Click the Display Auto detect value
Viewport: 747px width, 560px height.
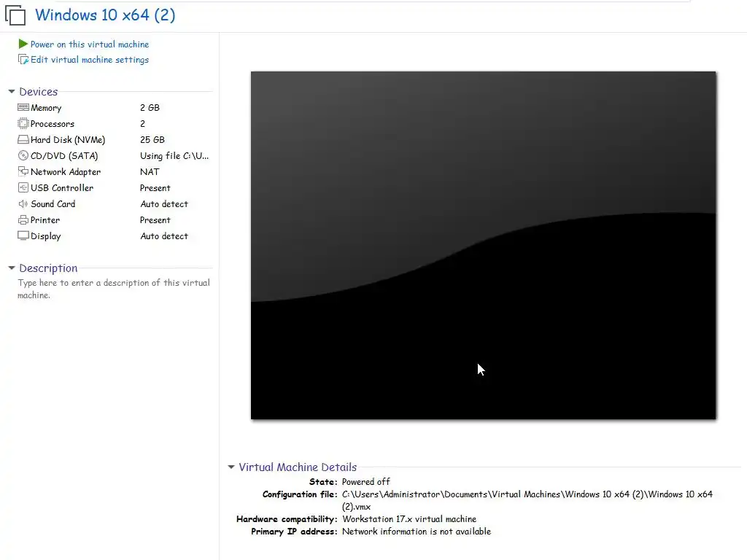point(164,236)
